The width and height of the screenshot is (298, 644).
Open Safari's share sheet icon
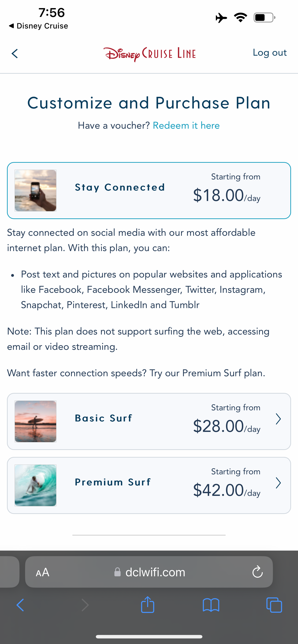coord(148,605)
